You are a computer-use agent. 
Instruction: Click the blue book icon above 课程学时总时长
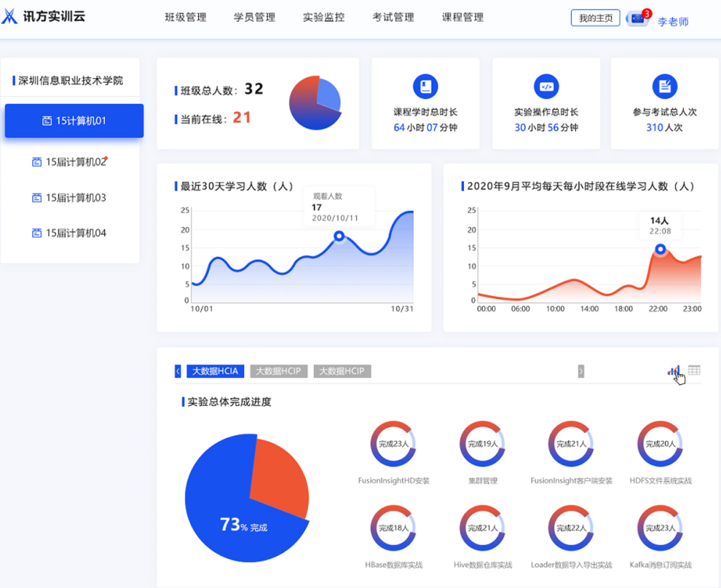(425, 85)
